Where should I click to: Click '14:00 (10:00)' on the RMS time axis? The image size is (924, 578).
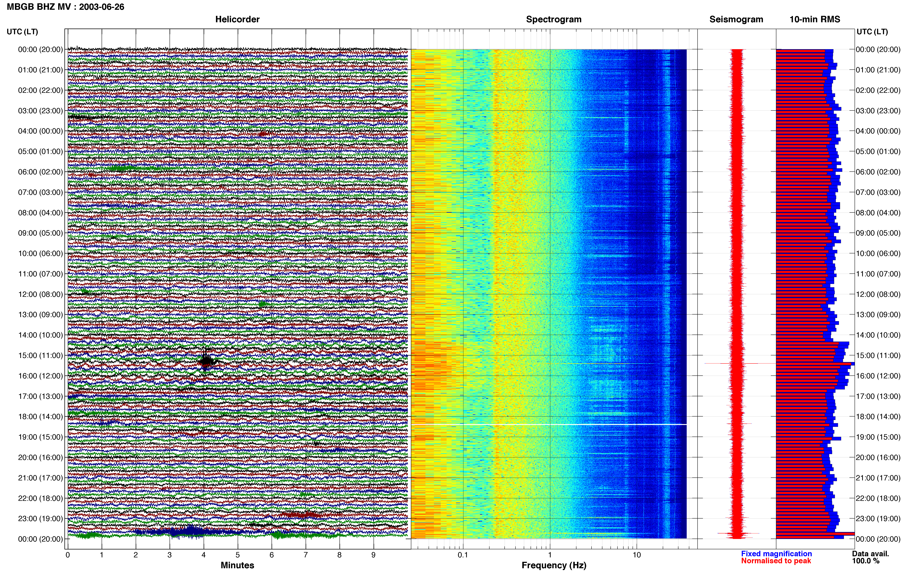[878, 335]
